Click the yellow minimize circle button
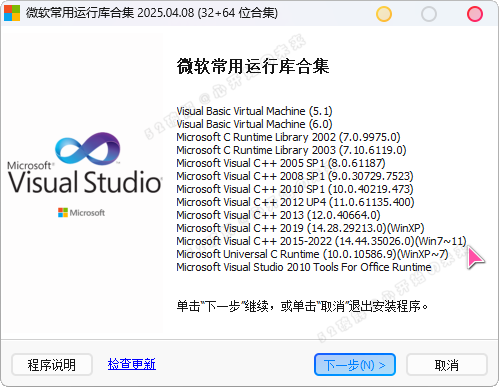 click(x=384, y=14)
